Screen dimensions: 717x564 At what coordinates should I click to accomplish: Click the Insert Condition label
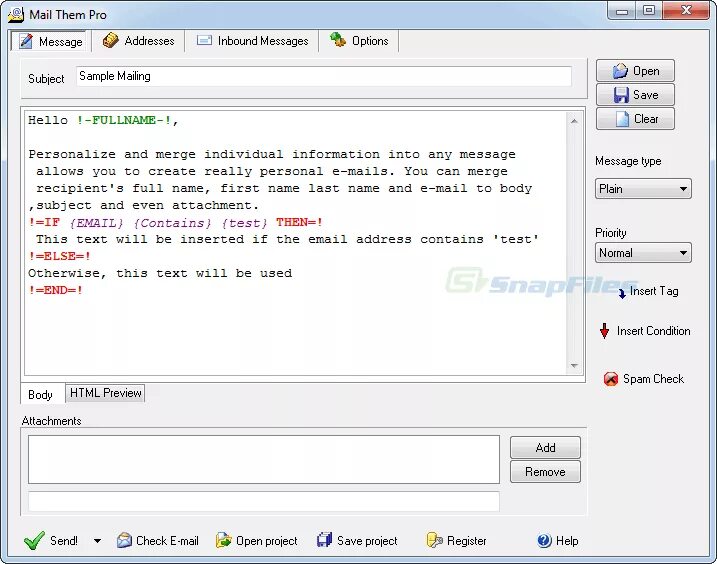pyautogui.click(x=653, y=331)
